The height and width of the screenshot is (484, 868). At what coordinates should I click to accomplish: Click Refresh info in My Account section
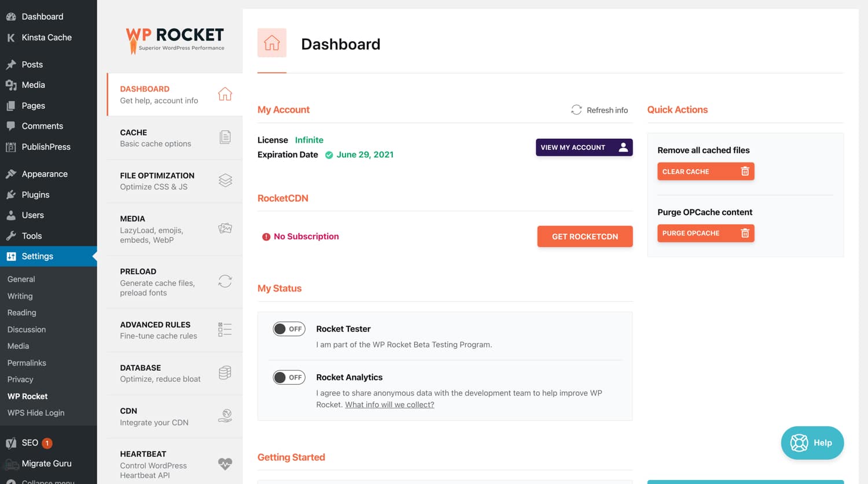pyautogui.click(x=599, y=110)
